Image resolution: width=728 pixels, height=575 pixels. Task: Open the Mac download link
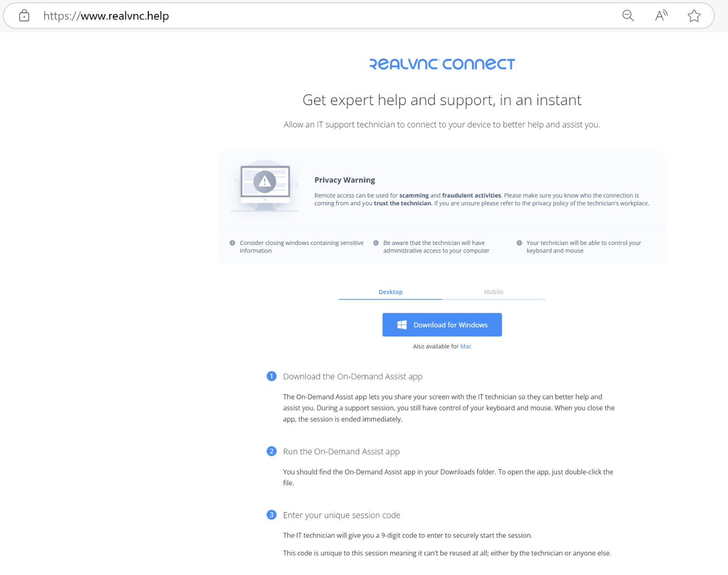[466, 346]
